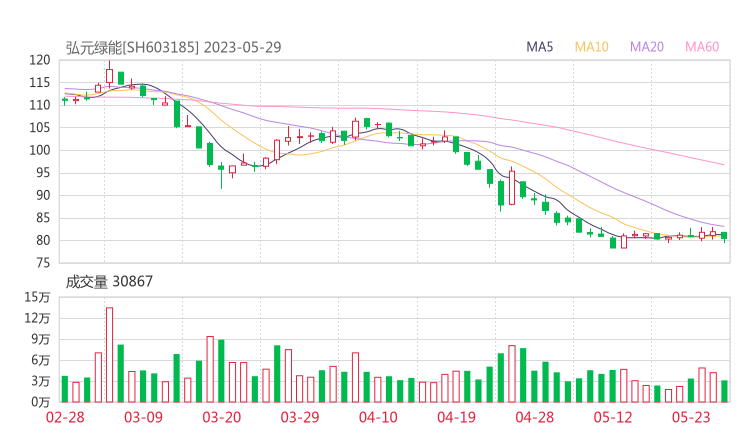The height and width of the screenshot is (440, 740).
Task: Click the 85 price axis label
Action: (x=43, y=218)
